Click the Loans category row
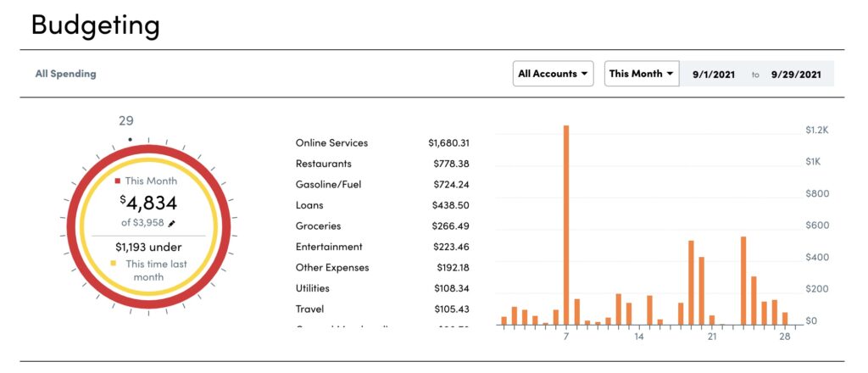This screenshot has width=868, height=373. 309,205
